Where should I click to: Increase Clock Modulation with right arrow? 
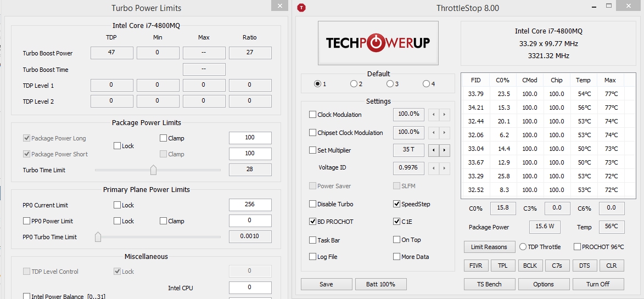click(444, 115)
